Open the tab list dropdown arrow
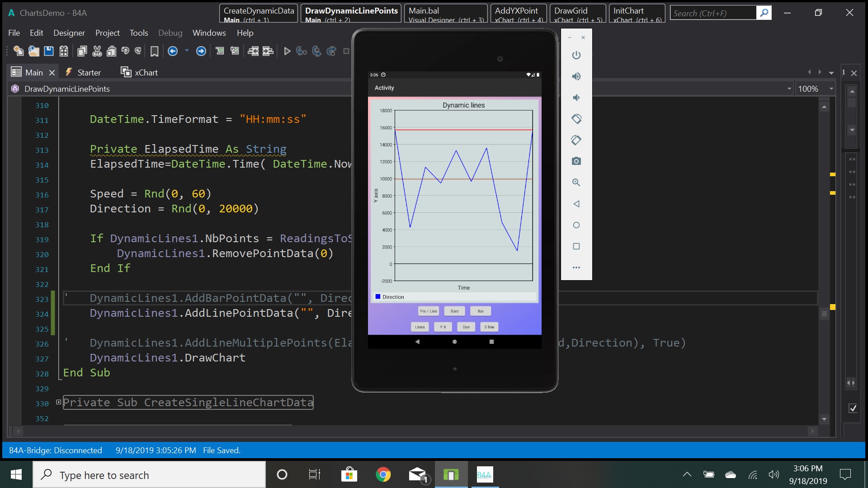Viewport: 868px width, 488px height. click(x=831, y=73)
